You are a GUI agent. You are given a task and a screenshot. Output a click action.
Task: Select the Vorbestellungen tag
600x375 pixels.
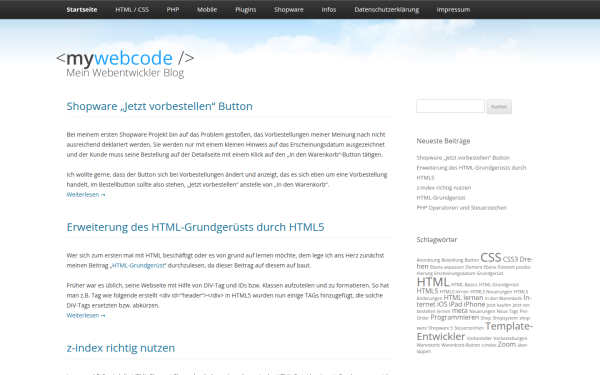click(x=510, y=338)
